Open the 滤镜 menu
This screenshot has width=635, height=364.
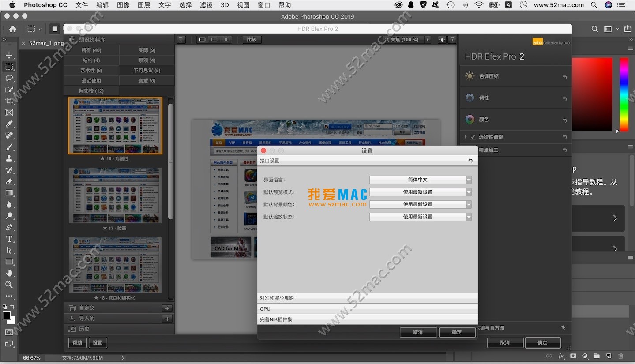point(206,5)
